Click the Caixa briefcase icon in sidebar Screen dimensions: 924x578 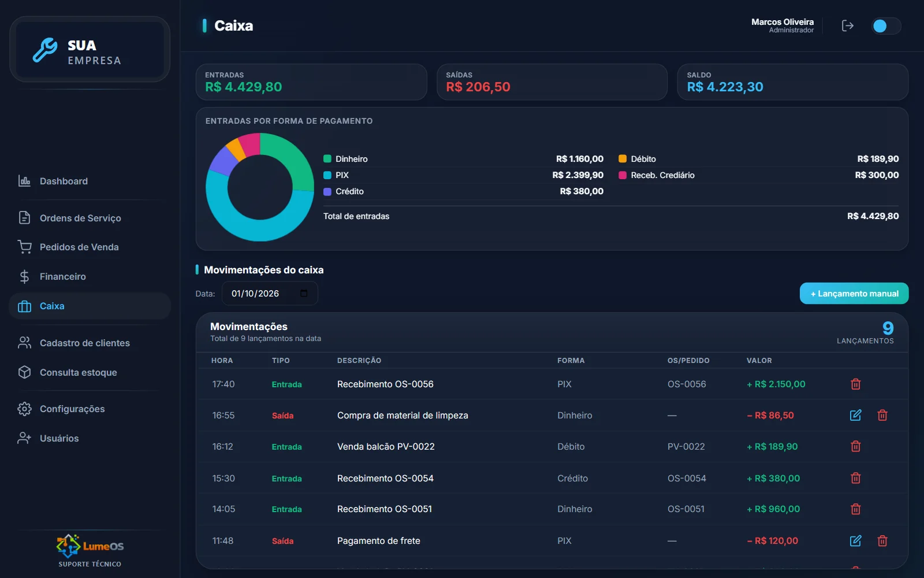(24, 306)
